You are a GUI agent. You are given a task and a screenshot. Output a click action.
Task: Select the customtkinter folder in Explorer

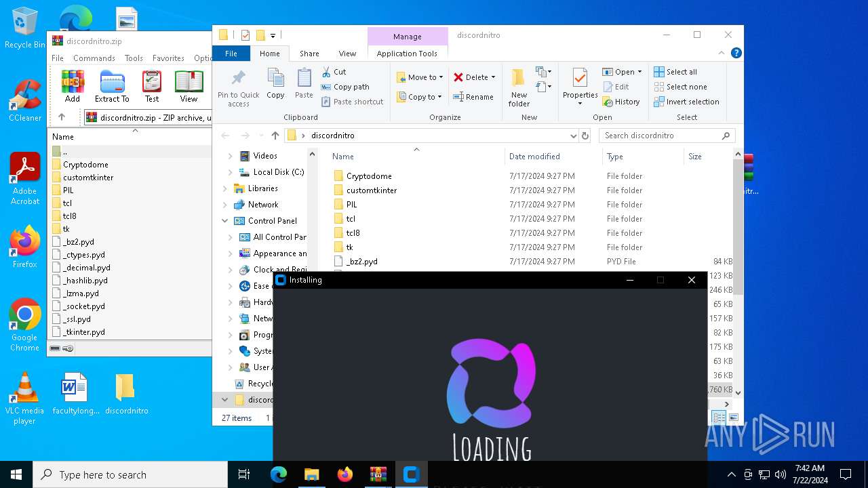[x=372, y=190]
